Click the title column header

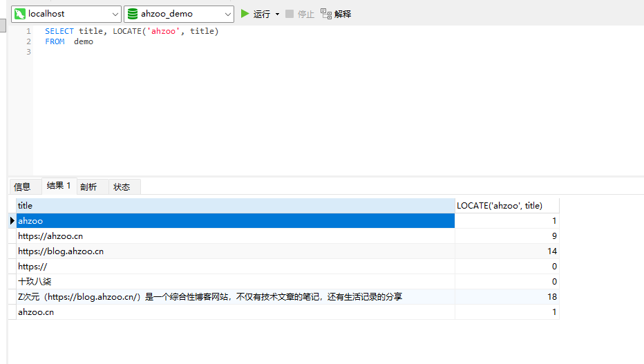pos(235,206)
